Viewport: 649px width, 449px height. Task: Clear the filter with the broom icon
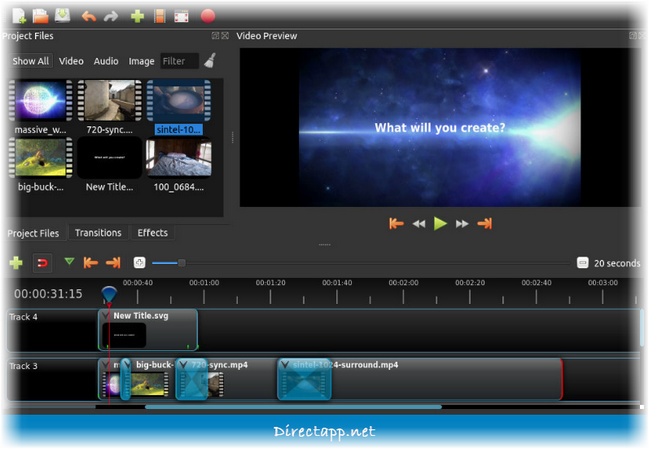(x=211, y=60)
